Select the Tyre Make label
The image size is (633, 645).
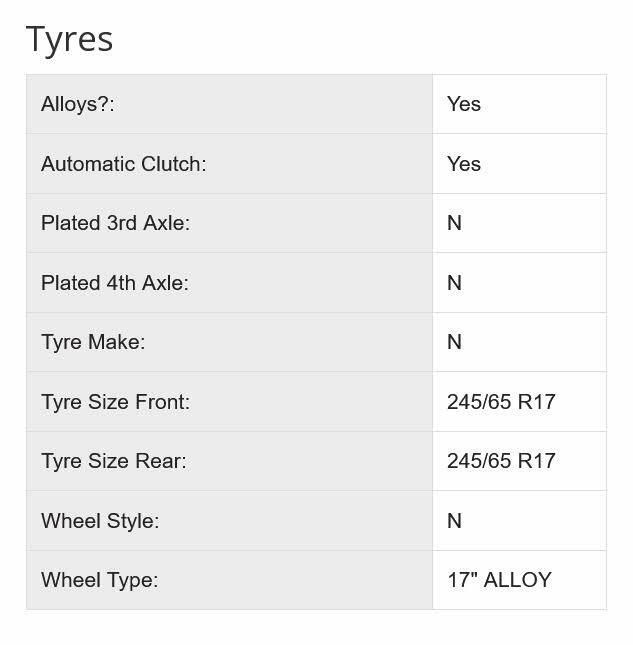pos(93,342)
